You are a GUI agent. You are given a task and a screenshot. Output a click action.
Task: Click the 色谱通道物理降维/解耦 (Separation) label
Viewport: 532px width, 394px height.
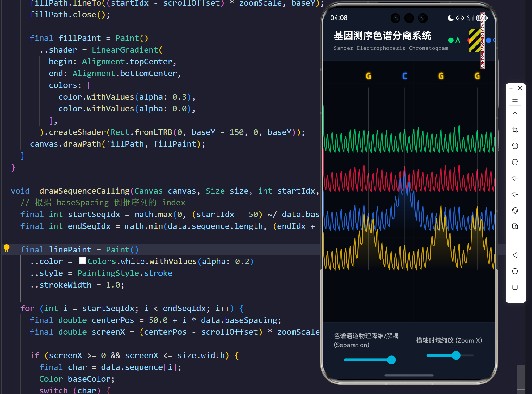366,340
